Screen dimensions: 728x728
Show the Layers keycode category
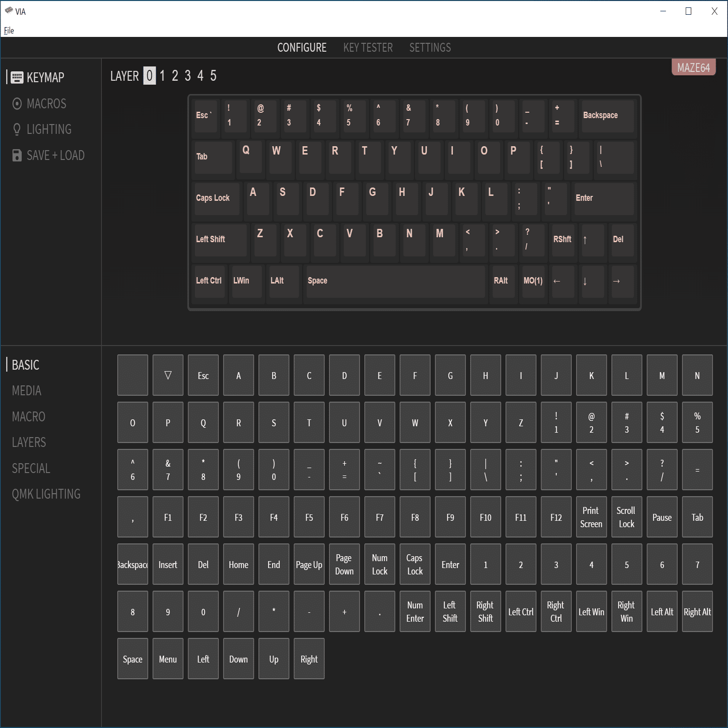(x=29, y=443)
